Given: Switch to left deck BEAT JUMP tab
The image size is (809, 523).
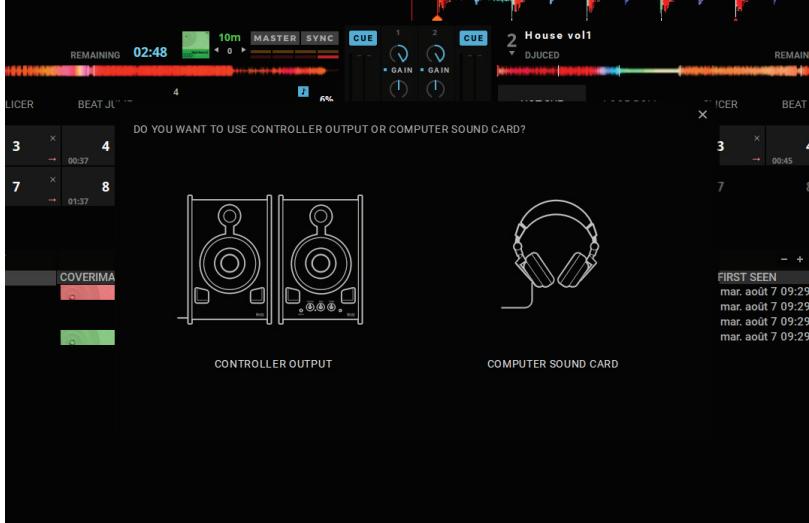Looking at the screenshot, I should tap(103, 104).
